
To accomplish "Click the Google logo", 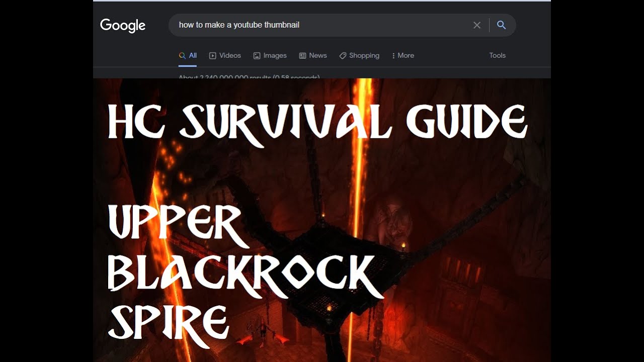I will click(123, 26).
